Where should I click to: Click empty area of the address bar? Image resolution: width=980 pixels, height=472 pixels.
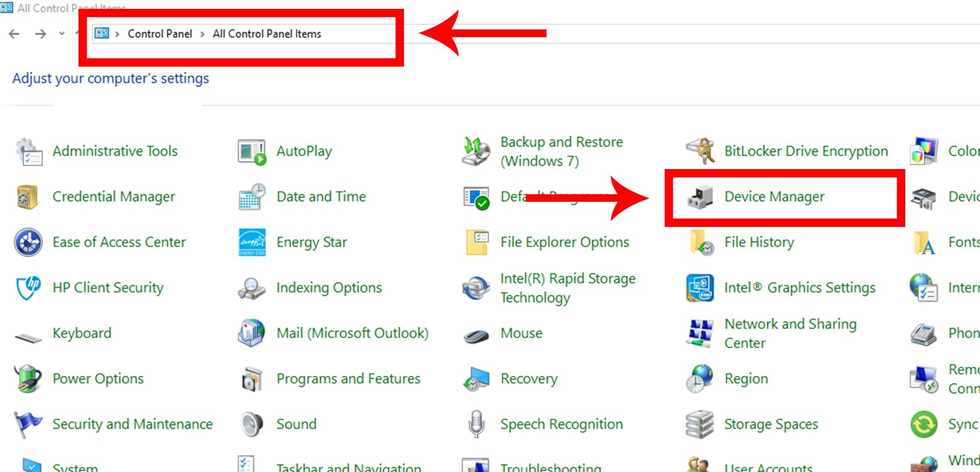click(691, 34)
